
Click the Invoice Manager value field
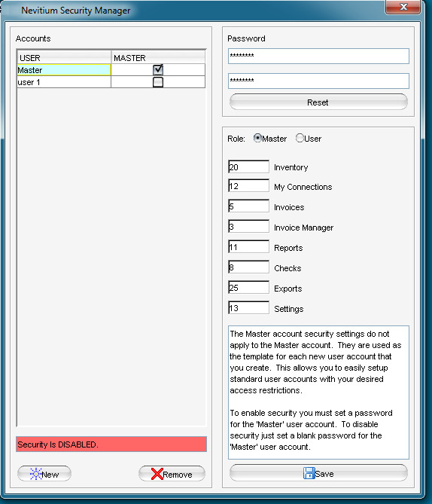point(248,226)
